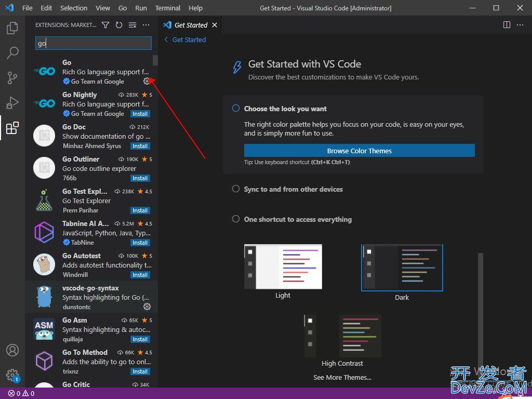Click the vscode-go-syntax gopher icon
Image resolution: width=532 pixels, height=399 pixels.
pyautogui.click(x=44, y=297)
